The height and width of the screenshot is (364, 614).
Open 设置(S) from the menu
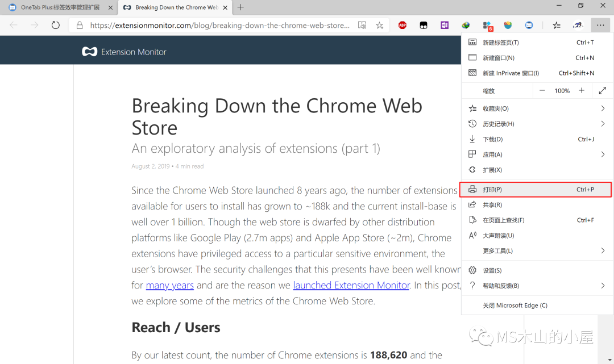coord(537,270)
